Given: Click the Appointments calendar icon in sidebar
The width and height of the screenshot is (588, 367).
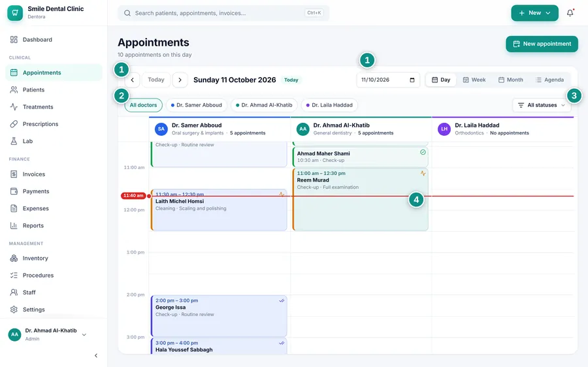Looking at the screenshot, I should point(14,72).
